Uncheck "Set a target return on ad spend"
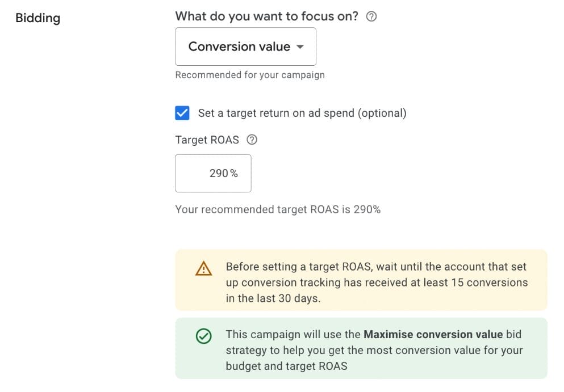This screenshot has height=392, width=564. click(x=182, y=113)
